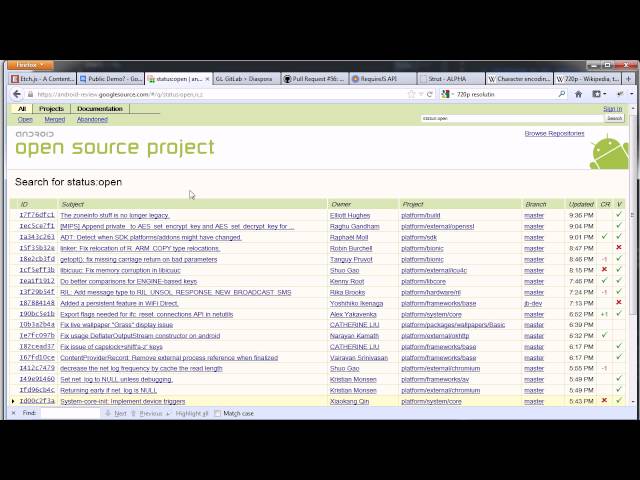Open owner Elliott Hughes
Screen dimensions: 640x480
click(x=350, y=215)
